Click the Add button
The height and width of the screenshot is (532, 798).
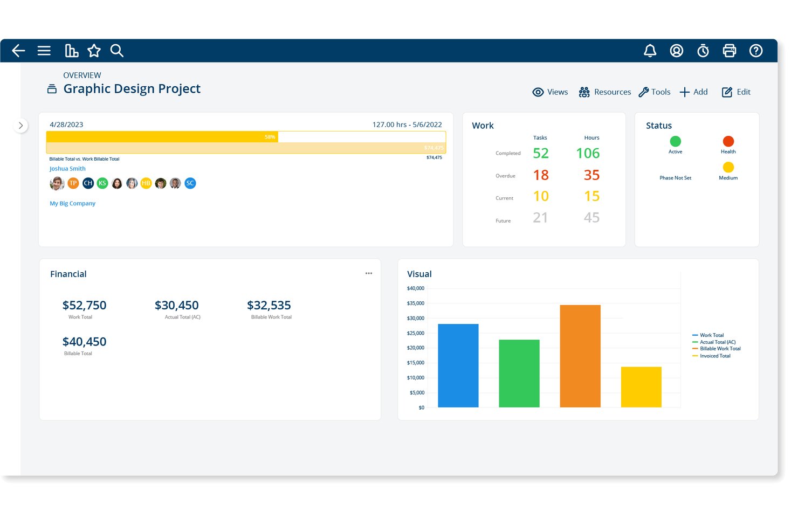pos(693,92)
